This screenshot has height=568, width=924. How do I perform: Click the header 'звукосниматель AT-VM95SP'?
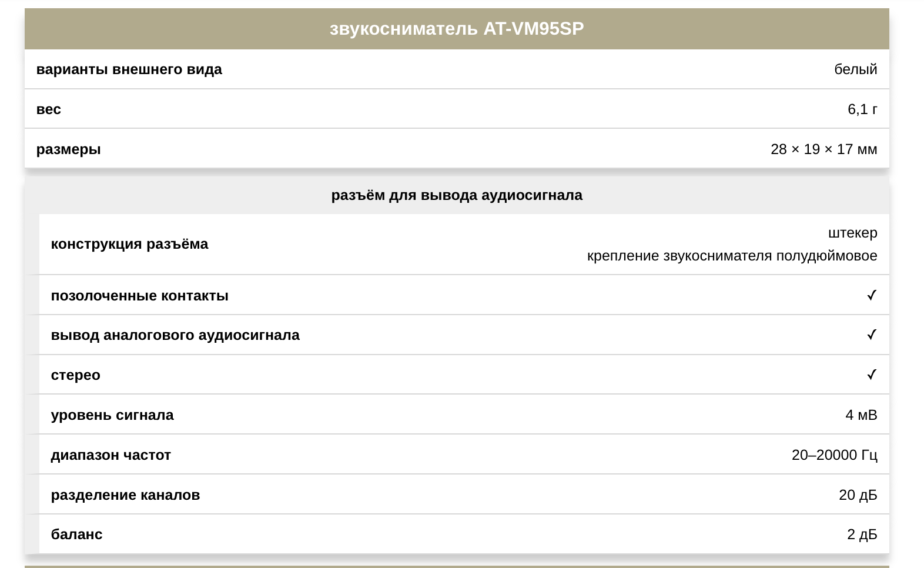coord(457,29)
